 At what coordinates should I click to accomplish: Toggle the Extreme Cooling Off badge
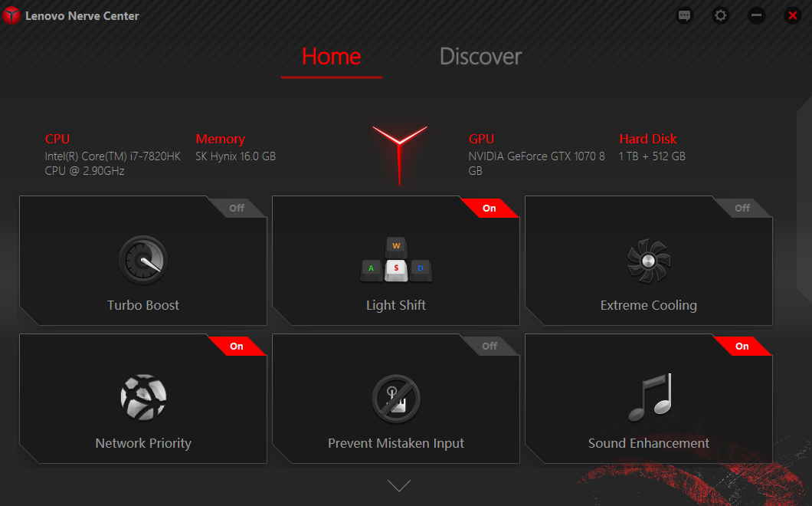[x=742, y=208]
